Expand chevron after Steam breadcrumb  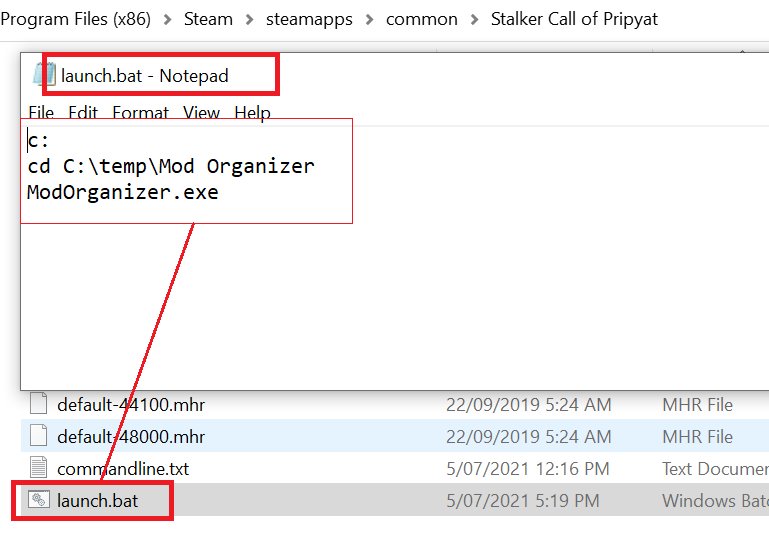pos(250,20)
